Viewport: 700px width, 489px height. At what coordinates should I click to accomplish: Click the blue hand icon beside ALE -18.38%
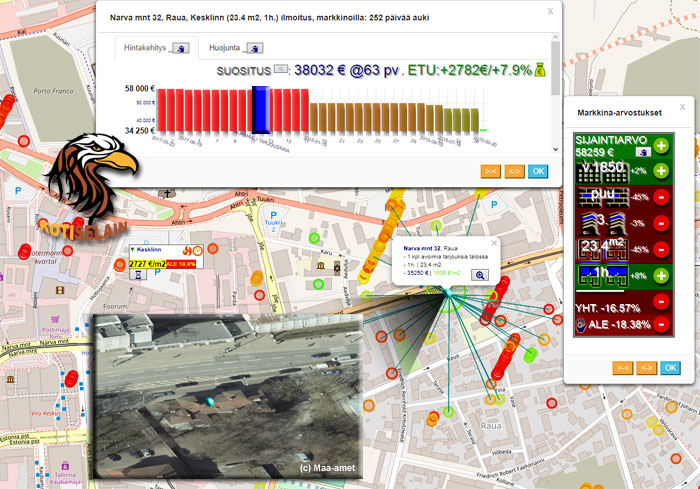[581, 325]
